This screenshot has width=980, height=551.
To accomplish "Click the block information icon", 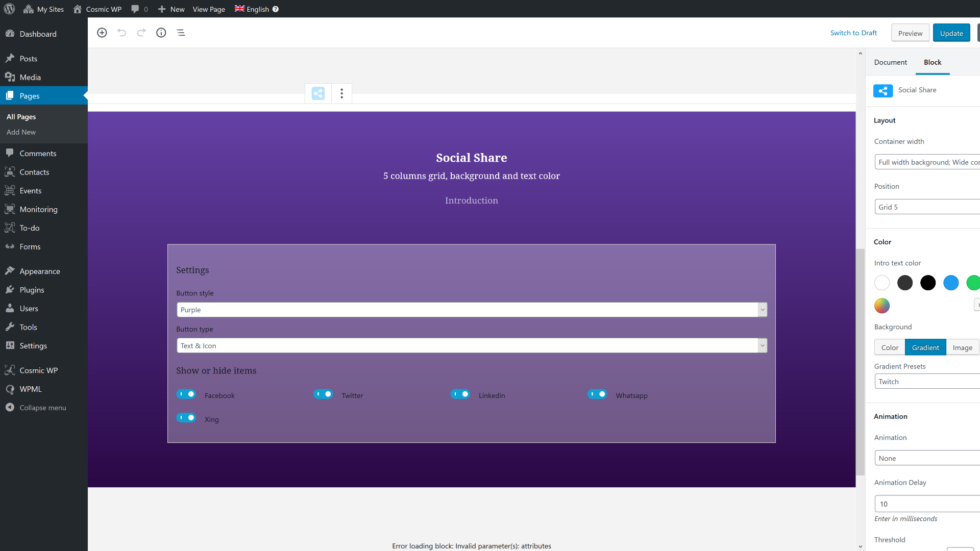I will (x=161, y=32).
